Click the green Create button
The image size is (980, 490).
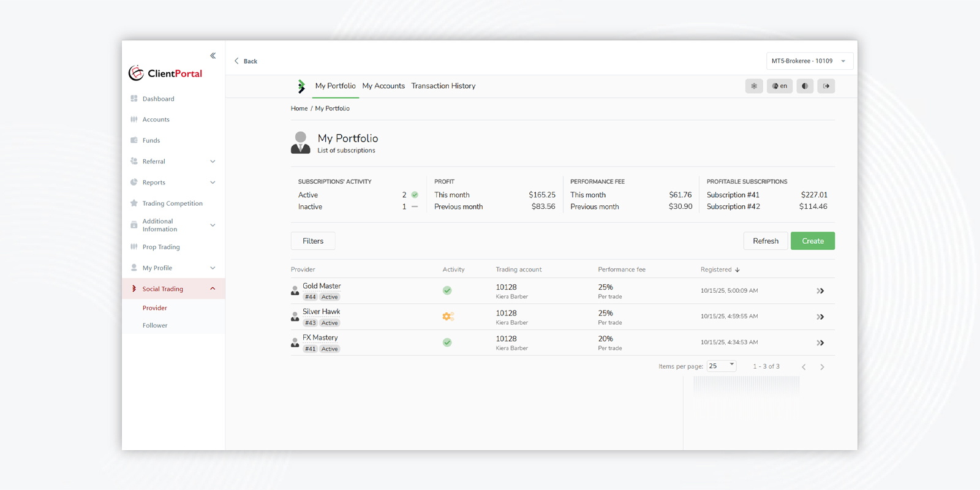pyautogui.click(x=812, y=241)
